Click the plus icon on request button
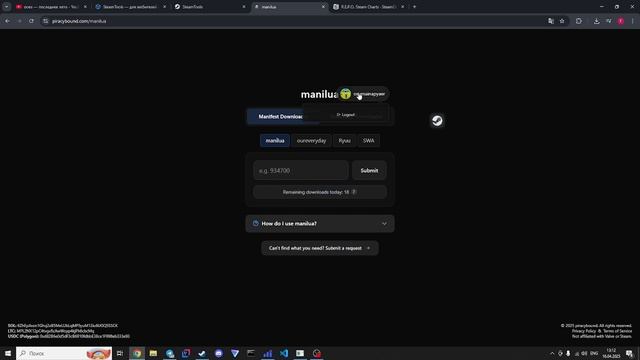The image size is (640, 360). point(369,248)
